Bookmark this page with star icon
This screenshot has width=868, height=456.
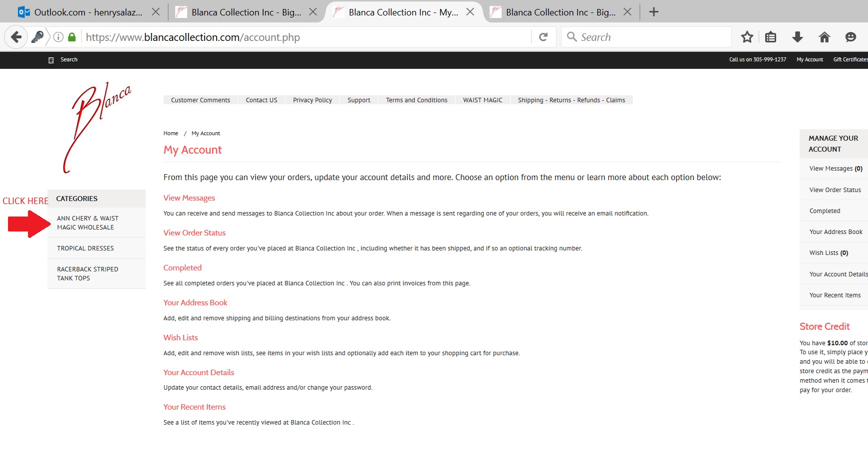[x=747, y=37]
